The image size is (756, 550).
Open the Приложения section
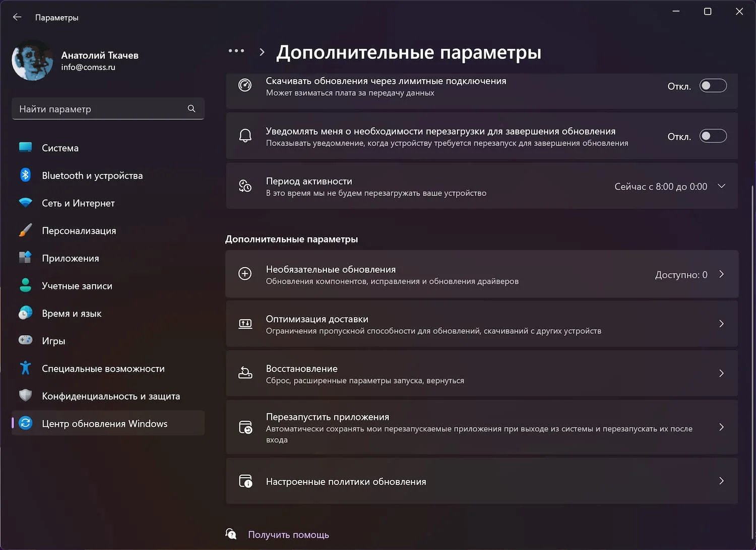(x=70, y=258)
